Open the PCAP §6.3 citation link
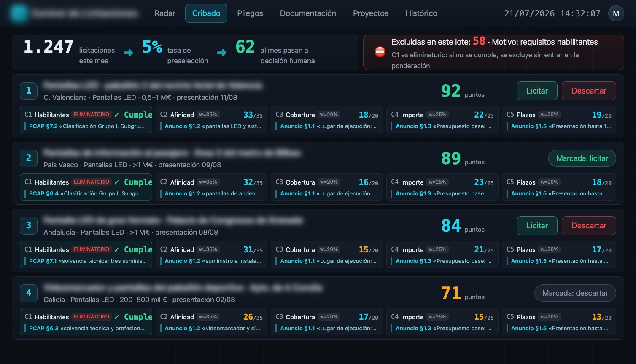The height and width of the screenshot is (364, 636). tap(87, 328)
